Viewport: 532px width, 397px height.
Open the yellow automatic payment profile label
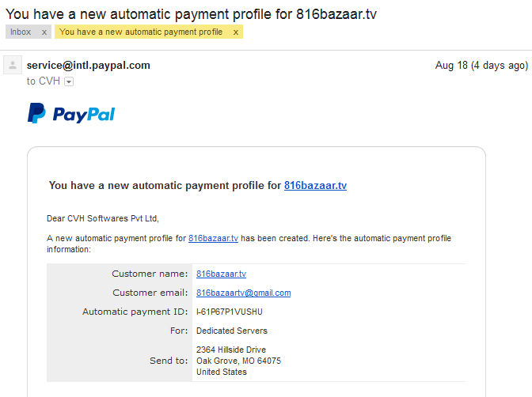(141, 32)
